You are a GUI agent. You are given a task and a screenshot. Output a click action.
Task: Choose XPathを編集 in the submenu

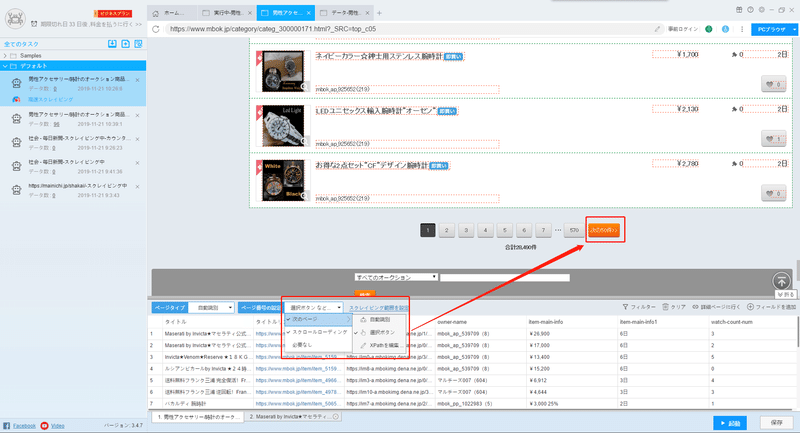coord(380,345)
